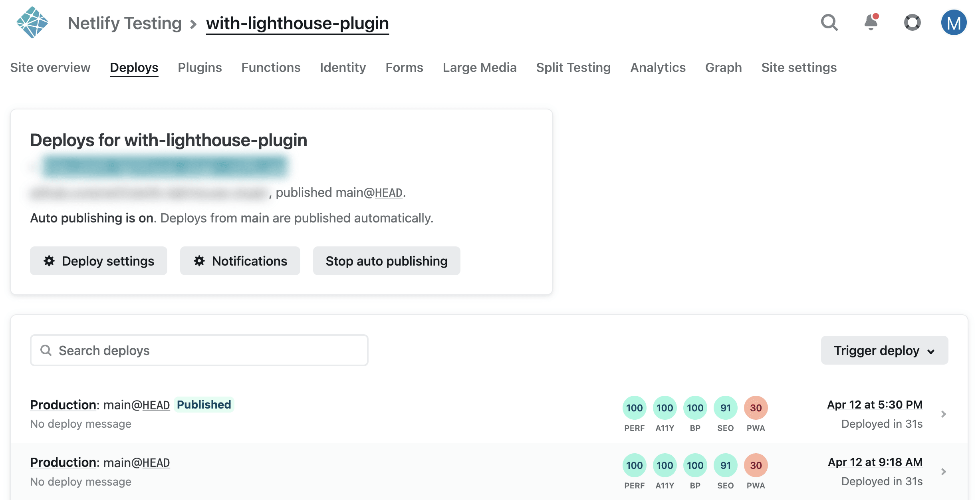
Task: Open the Analytics tab
Action: (x=658, y=67)
